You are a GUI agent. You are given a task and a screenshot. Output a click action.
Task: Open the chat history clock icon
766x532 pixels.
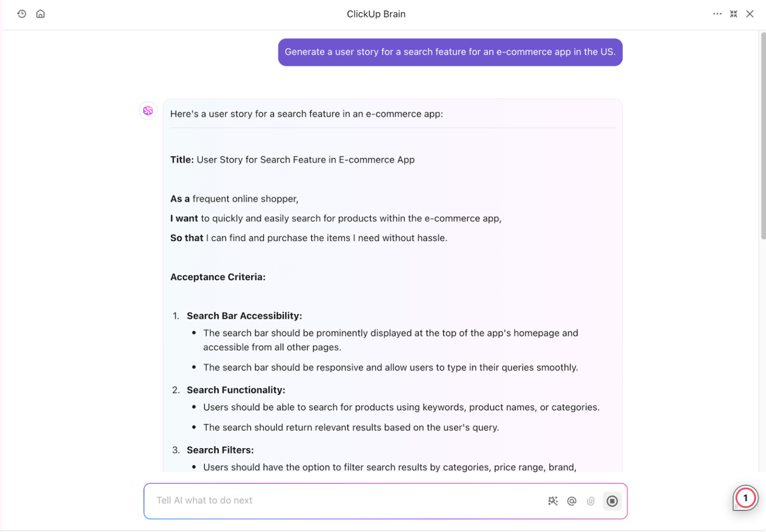(x=21, y=14)
